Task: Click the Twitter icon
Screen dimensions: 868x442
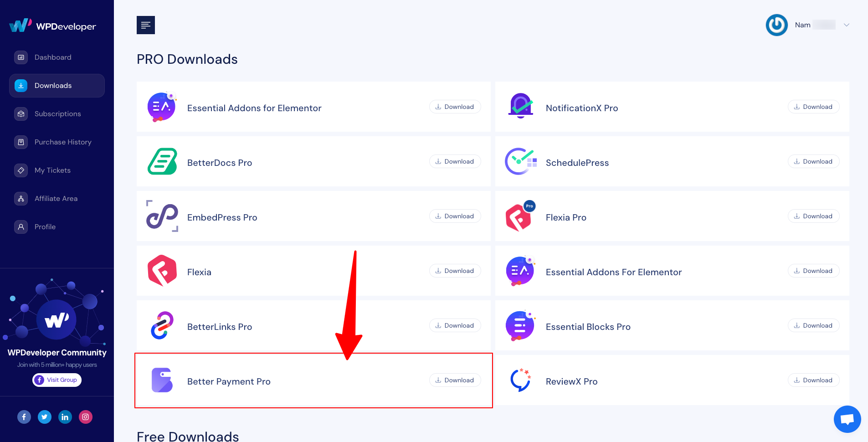Action: click(44, 416)
